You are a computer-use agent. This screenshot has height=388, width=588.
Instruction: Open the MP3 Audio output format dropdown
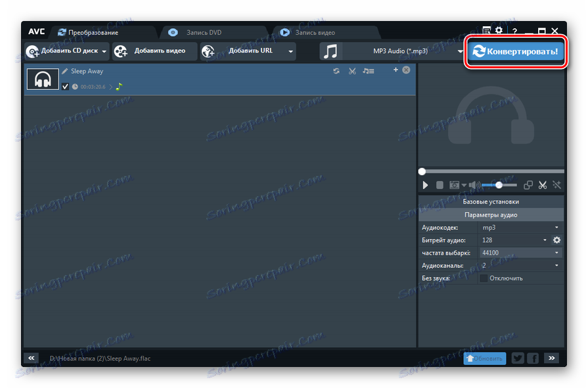(x=404, y=51)
